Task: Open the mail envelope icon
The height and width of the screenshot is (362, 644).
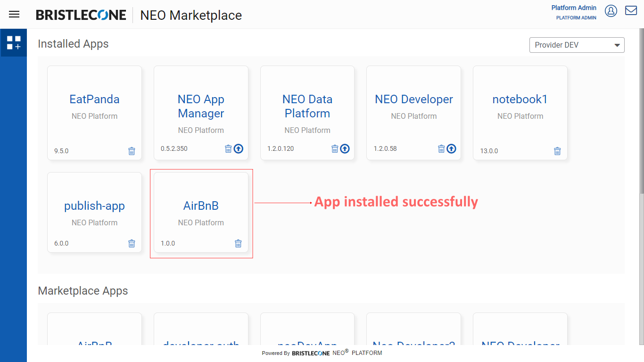Action: pos(631,10)
